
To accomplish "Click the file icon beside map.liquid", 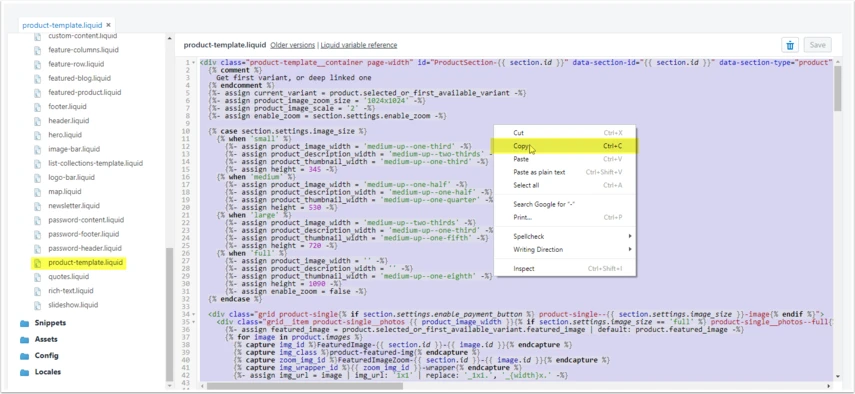I will [38, 191].
